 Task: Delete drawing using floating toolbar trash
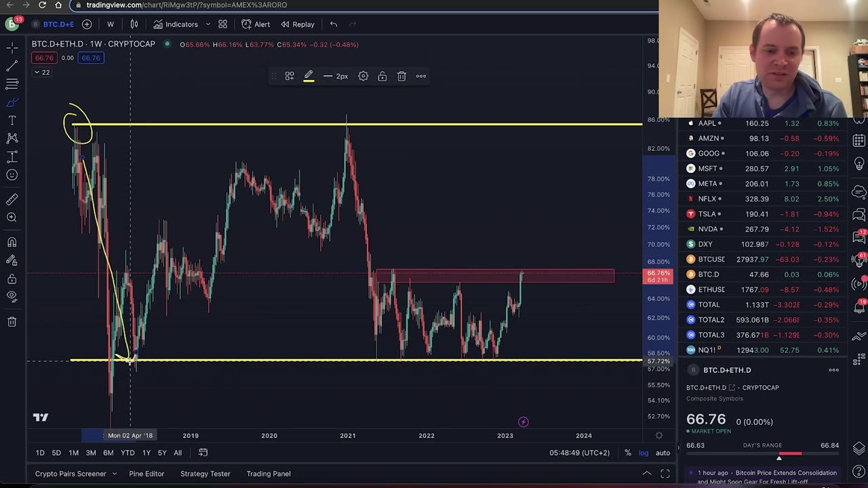click(x=401, y=76)
